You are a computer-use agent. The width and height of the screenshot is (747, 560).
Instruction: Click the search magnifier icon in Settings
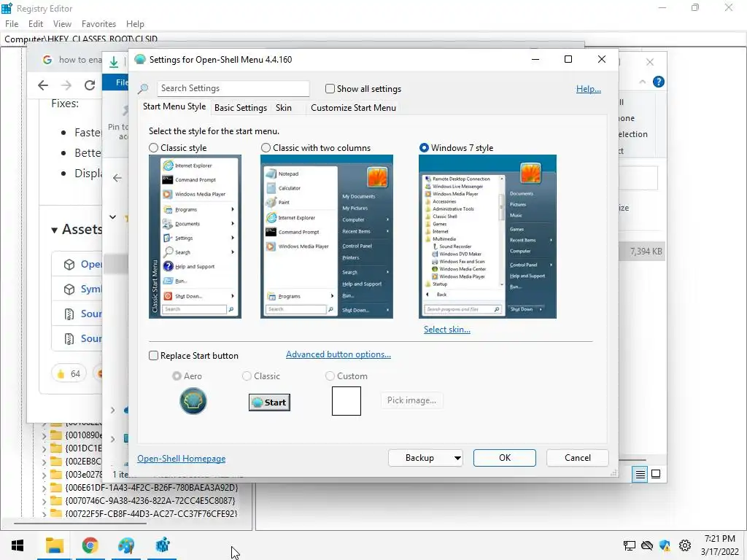[x=143, y=88]
